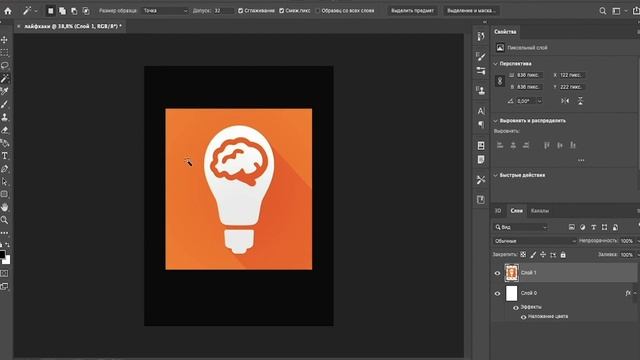The image size is (640, 360).
Task: Select the Horizontal Type tool
Action: coord(4,156)
